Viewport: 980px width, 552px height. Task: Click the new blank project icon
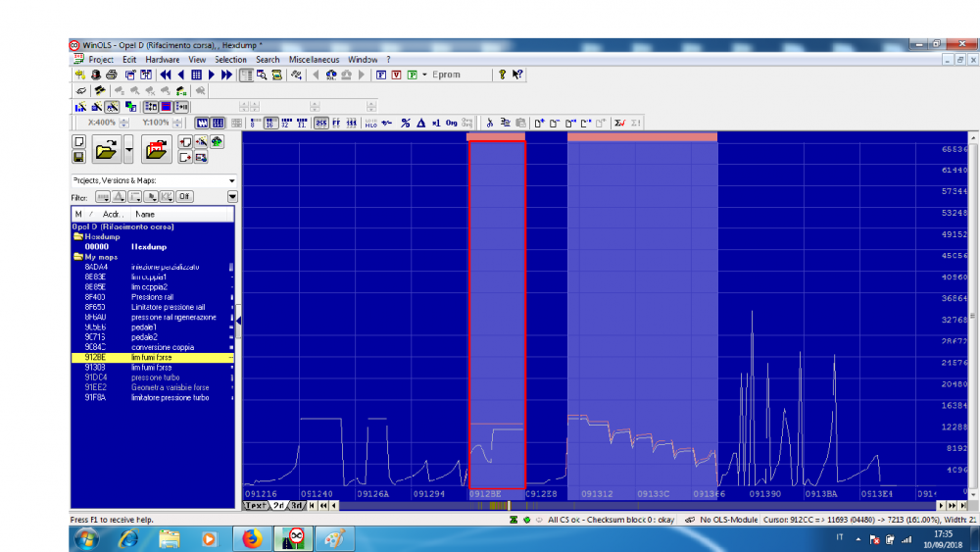pos(78,142)
